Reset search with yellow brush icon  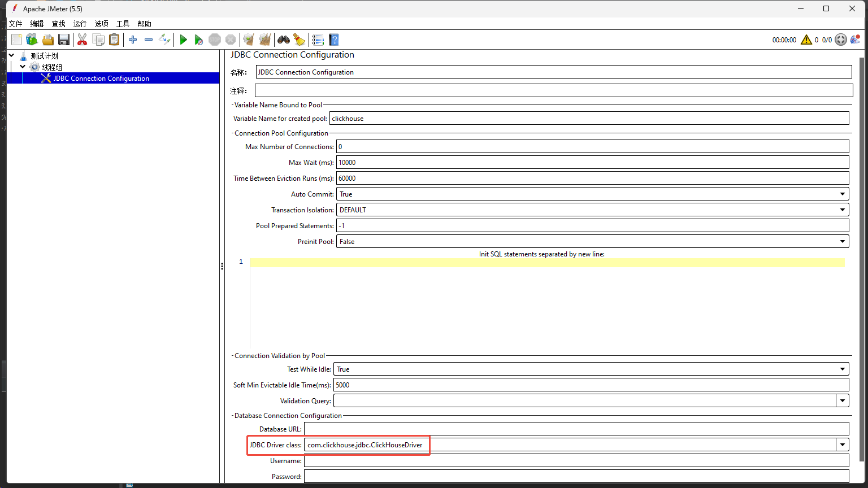300,40
